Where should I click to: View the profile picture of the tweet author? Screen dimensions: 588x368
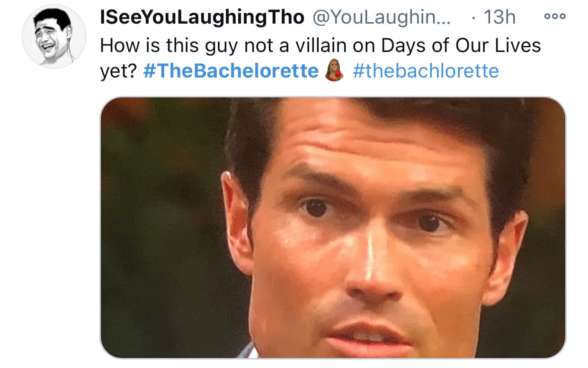coord(54,36)
